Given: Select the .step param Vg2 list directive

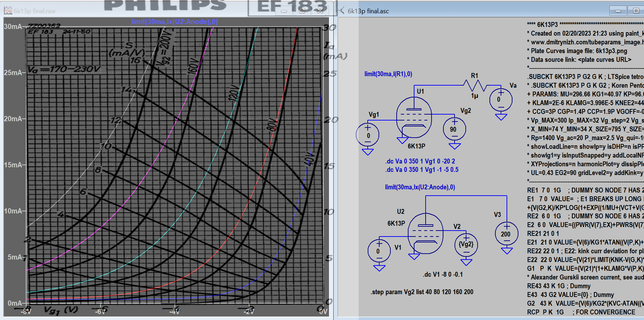Looking at the screenshot, I should (422, 292).
